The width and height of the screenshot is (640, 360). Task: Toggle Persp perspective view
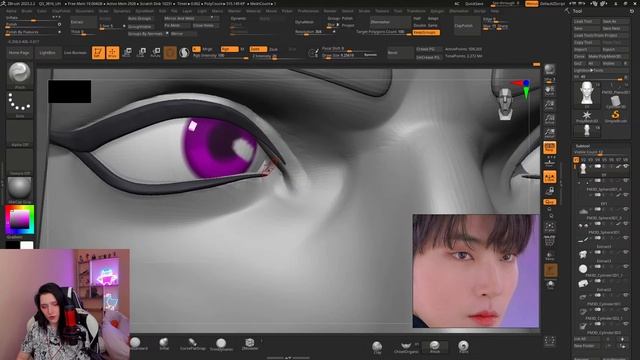click(x=550, y=148)
